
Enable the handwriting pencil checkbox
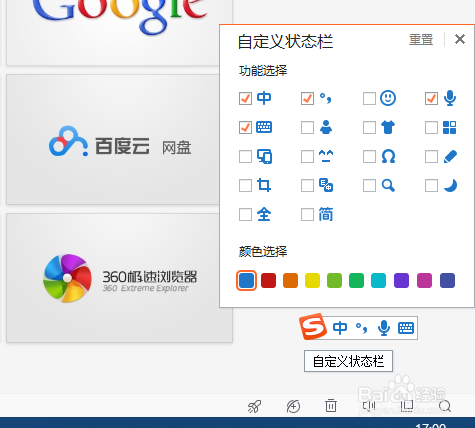coord(431,157)
